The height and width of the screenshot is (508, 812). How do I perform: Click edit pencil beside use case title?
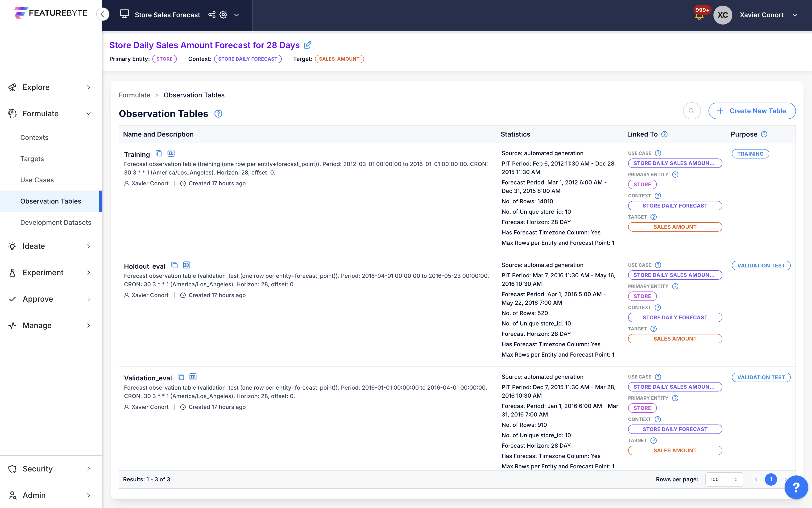[x=308, y=45]
